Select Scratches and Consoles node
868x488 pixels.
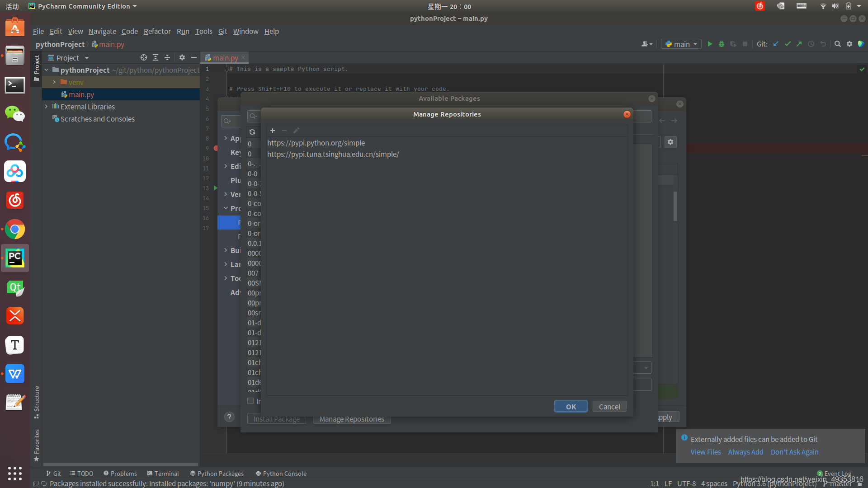(x=98, y=119)
